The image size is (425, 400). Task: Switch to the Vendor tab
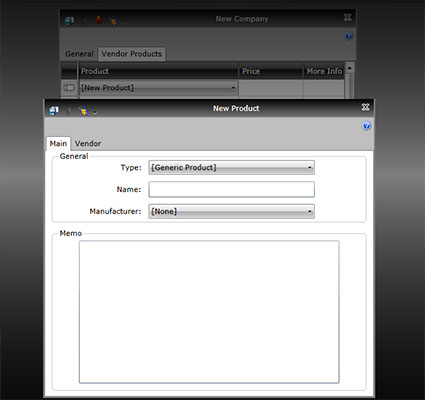(x=88, y=144)
